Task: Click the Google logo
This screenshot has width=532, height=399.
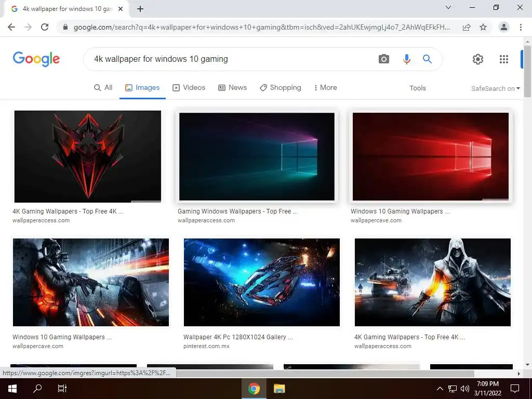Action: pyautogui.click(x=36, y=59)
